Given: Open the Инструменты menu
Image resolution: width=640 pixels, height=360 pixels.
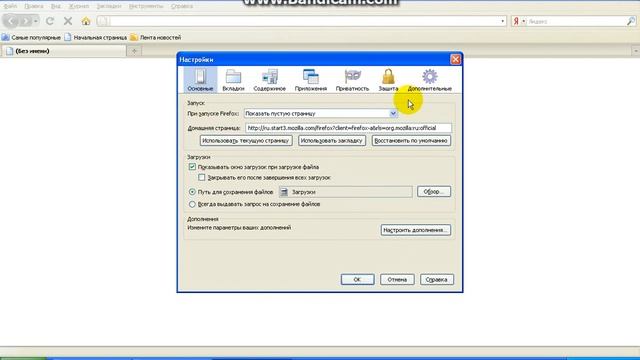Looking at the screenshot, I should point(146,6).
